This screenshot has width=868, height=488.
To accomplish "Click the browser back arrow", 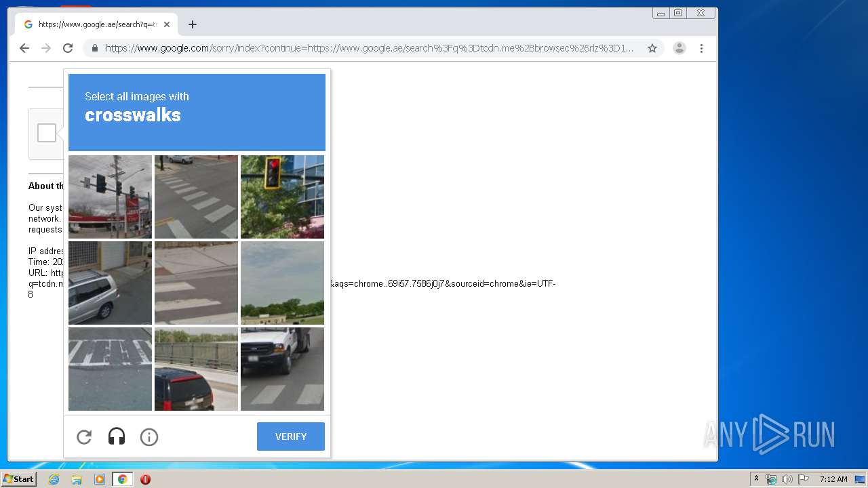I will (x=24, y=48).
